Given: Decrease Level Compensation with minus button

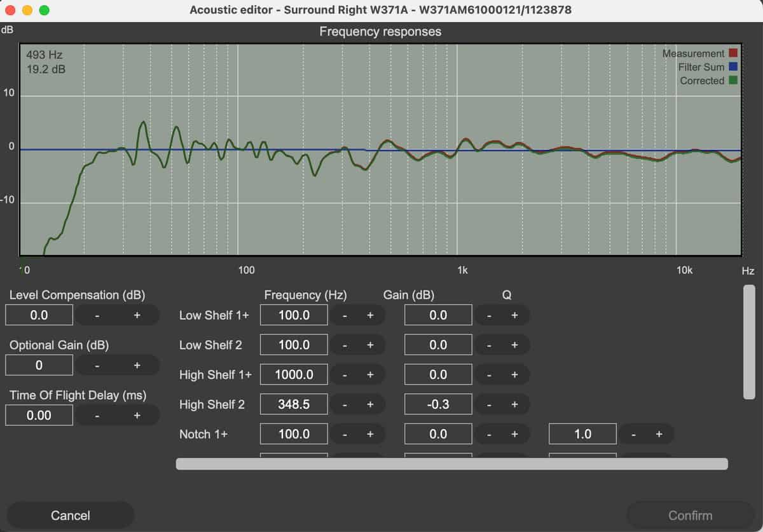Looking at the screenshot, I should pos(97,315).
